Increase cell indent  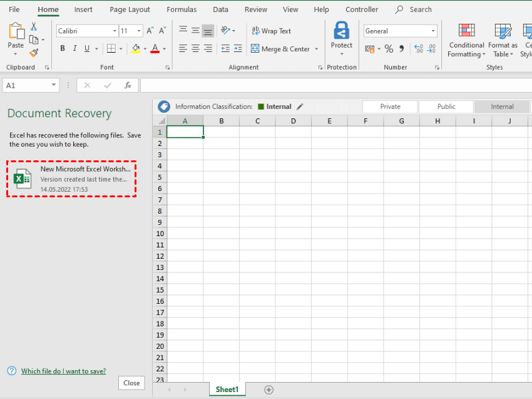coord(238,49)
